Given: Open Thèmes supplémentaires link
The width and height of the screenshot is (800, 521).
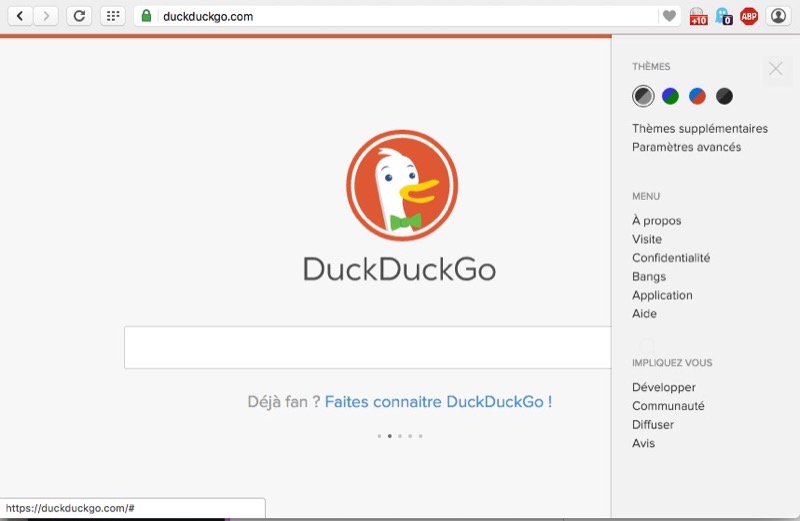Looking at the screenshot, I should (700, 129).
